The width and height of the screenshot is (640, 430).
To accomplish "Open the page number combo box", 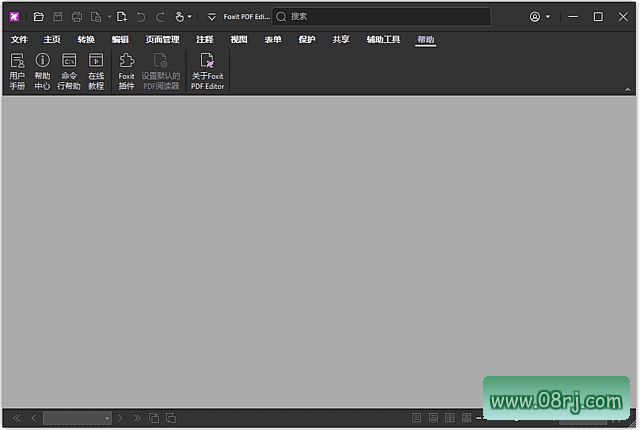I will (x=77, y=418).
